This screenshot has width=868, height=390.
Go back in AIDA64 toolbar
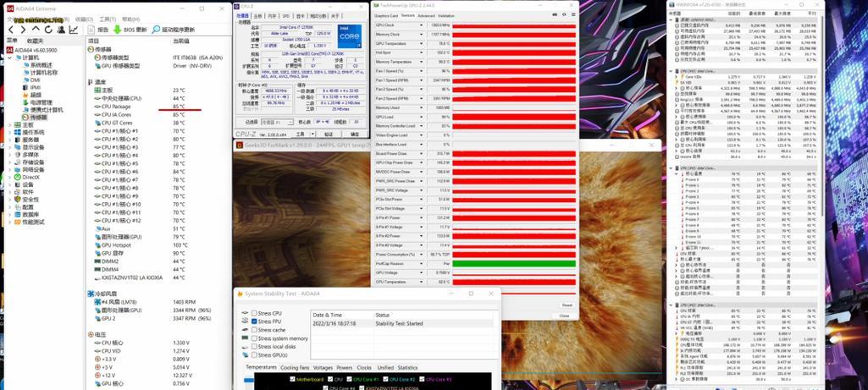10,30
